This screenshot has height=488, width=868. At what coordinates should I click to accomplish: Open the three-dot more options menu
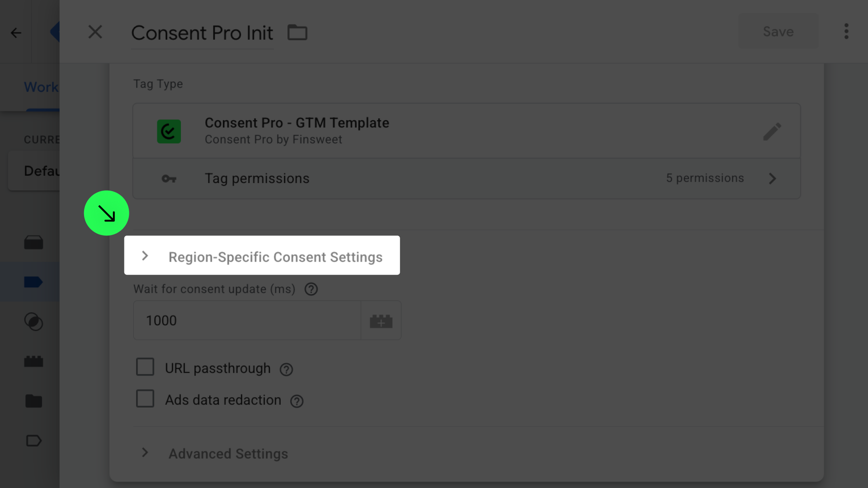point(846,32)
